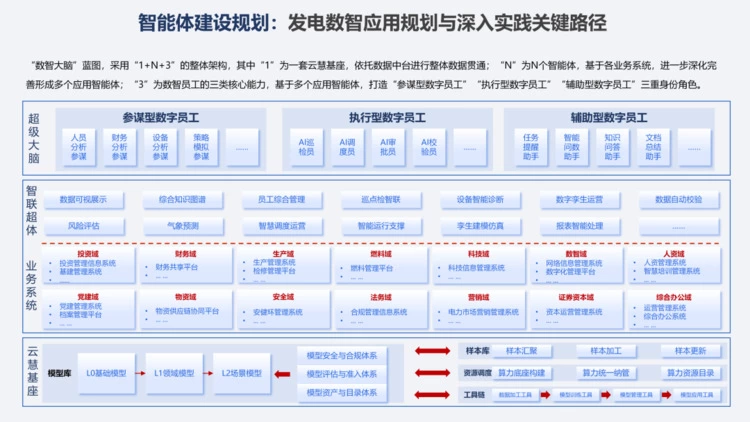Click the 执行型数字员工 section heading
The height and width of the screenshot is (422, 750).
387,118
